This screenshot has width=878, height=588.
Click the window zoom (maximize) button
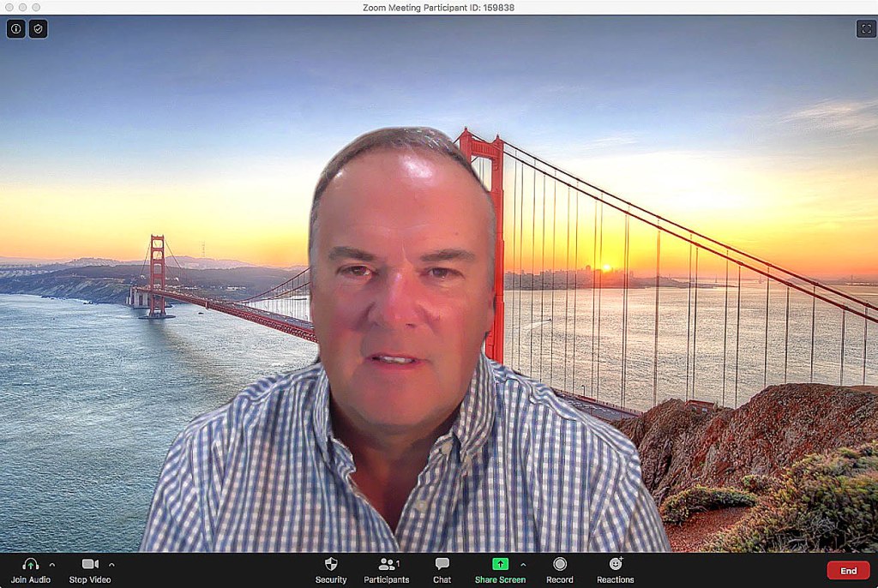(x=36, y=7)
